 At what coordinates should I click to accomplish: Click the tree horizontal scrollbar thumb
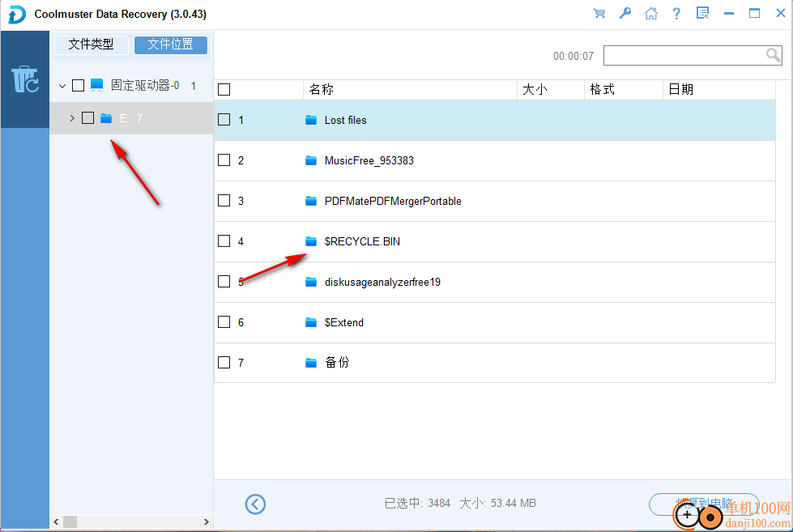coord(70,522)
